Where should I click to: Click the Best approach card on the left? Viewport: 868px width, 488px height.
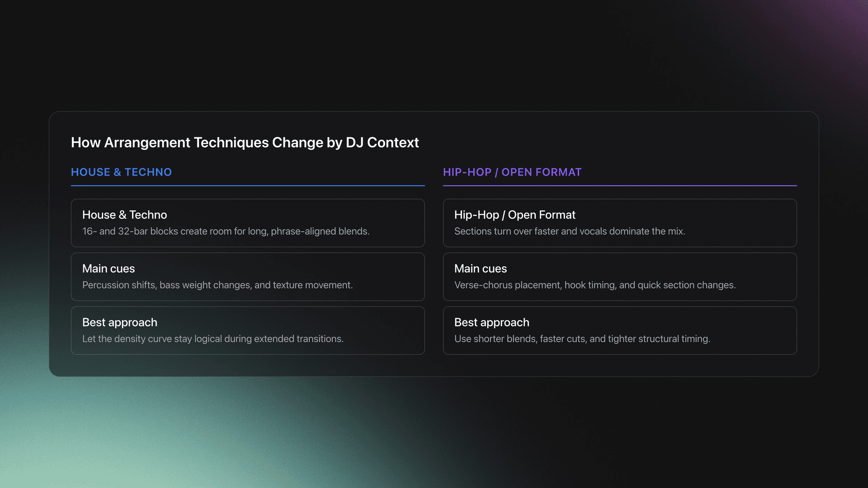(x=247, y=330)
